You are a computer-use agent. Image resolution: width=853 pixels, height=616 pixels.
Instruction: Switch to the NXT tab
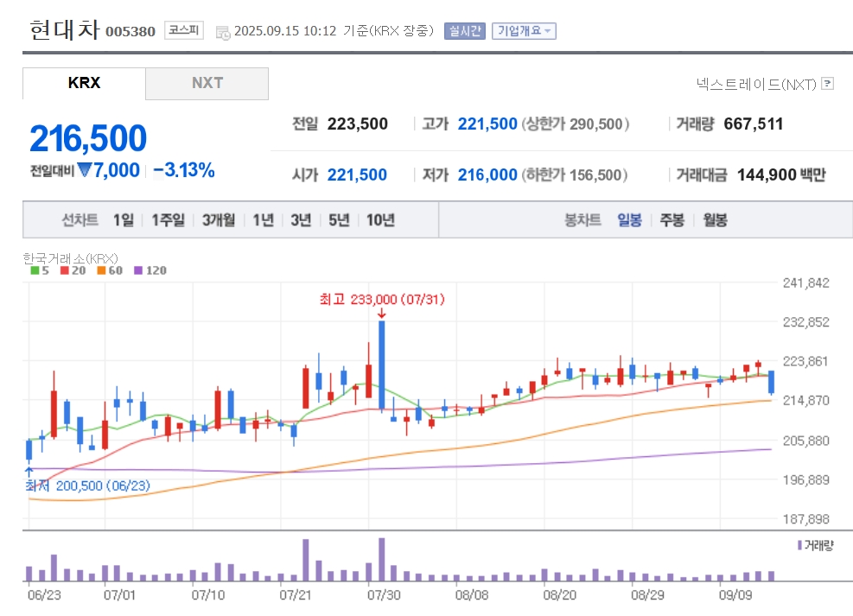pyautogui.click(x=207, y=83)
